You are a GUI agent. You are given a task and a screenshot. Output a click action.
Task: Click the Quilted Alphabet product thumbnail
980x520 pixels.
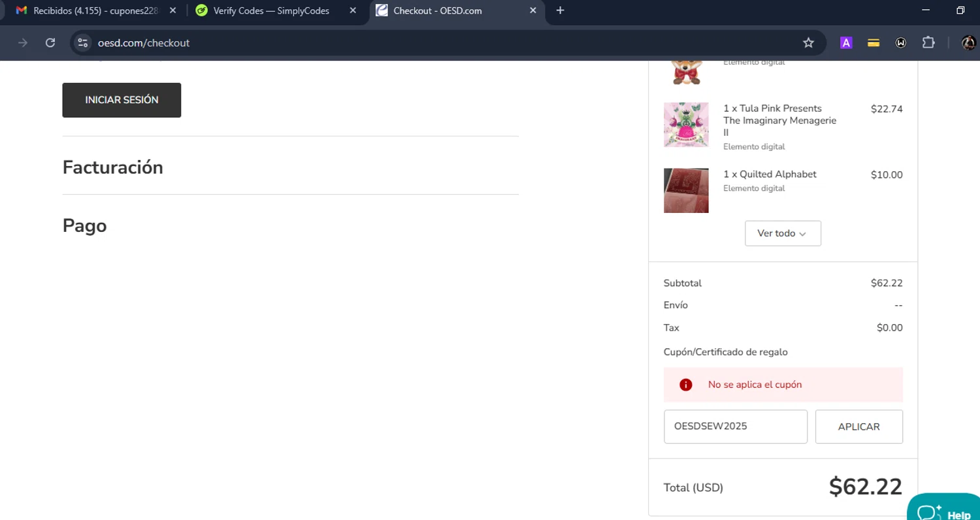(x=686, y=191)
